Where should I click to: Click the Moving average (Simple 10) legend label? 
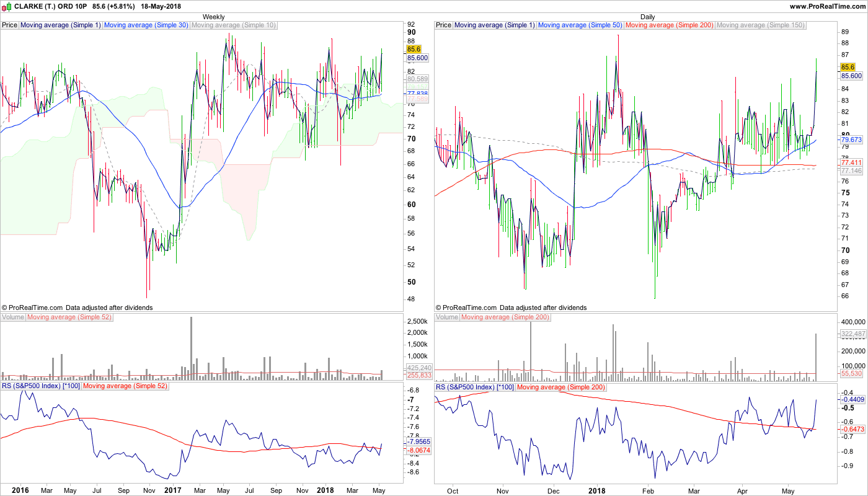pos(234,25)
